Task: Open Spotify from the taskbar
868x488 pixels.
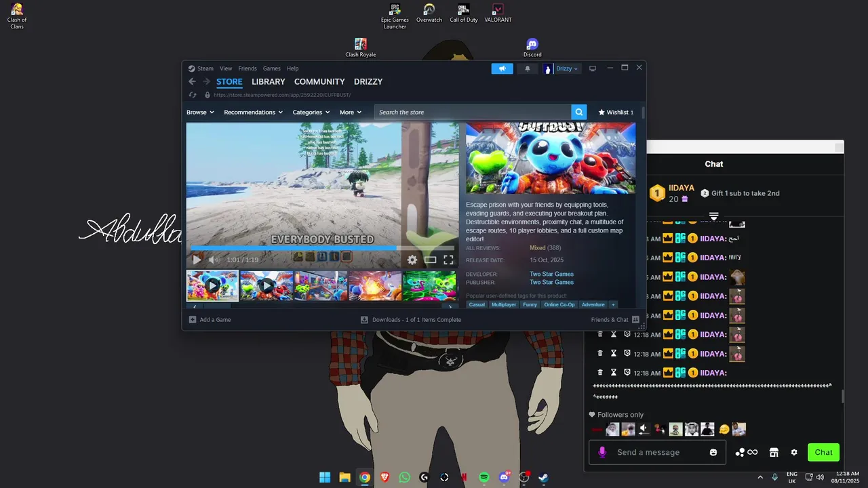Action: [484, 477]
